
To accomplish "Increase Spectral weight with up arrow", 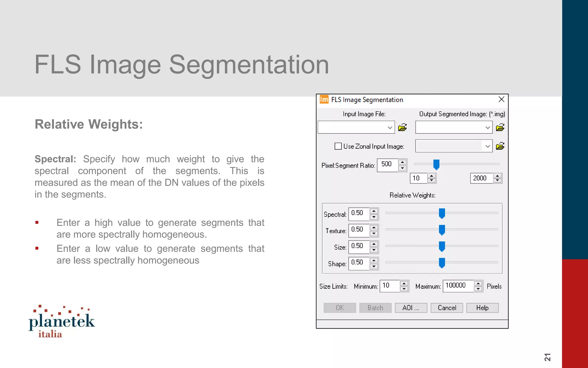I will [x=374, y=211].
